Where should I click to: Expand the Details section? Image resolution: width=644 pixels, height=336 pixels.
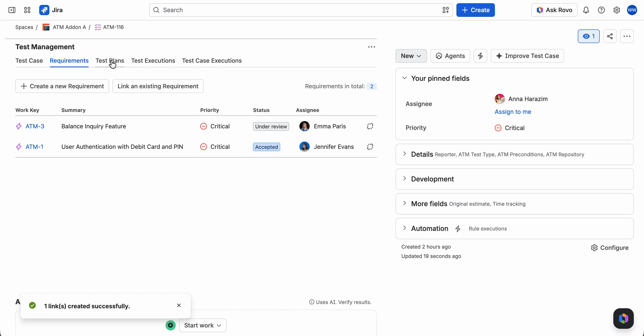click(x=404, y=154)
